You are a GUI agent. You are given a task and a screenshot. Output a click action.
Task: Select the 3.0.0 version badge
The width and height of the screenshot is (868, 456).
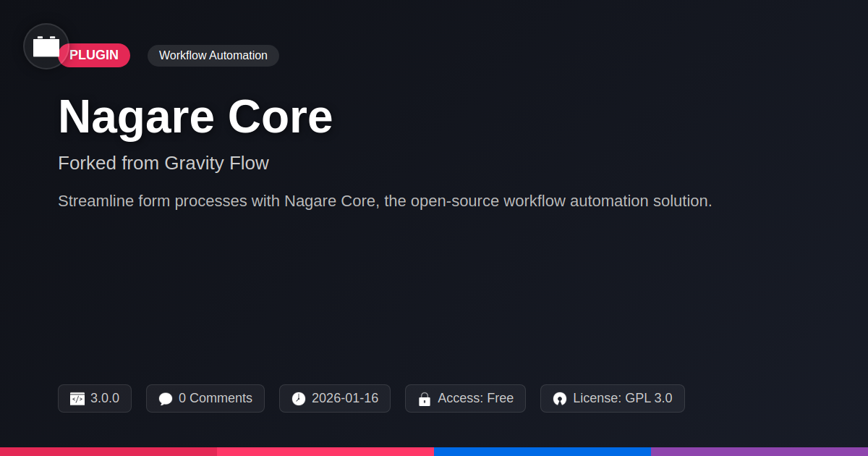point(95,399)
